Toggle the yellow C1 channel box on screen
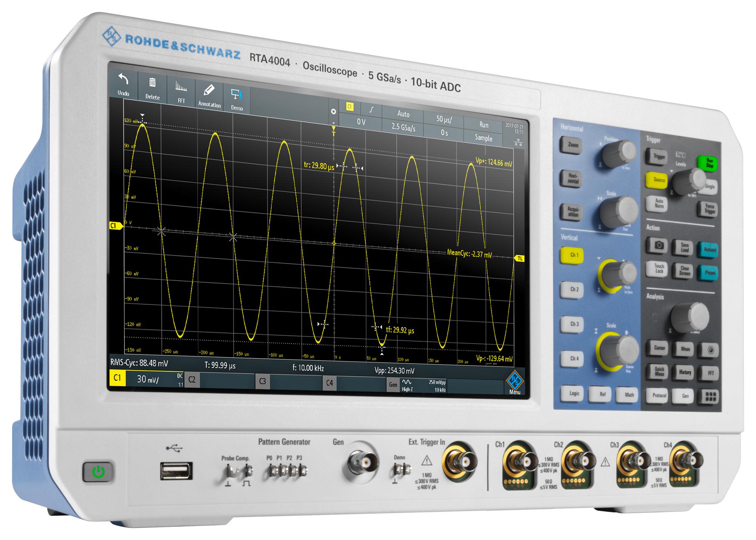Image resolution: width=756 pixels, height=540 pixels. click(117, 378)
